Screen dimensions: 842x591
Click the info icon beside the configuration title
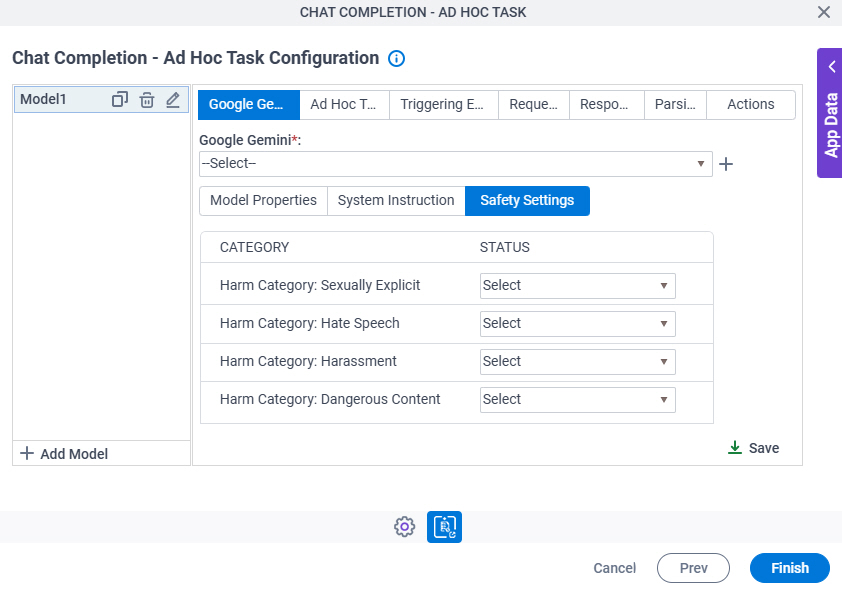click(396, 59)
